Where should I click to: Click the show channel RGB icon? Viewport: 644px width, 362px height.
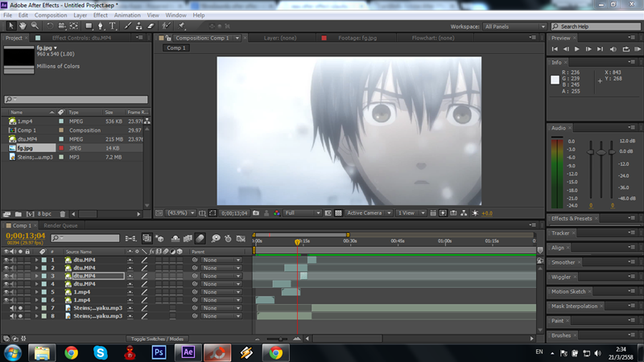coord(277,213)
